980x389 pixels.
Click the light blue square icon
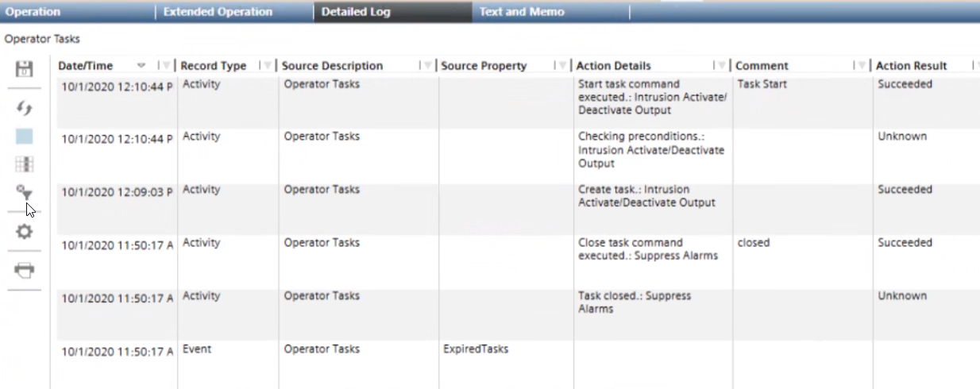click(x=25, y=136)
